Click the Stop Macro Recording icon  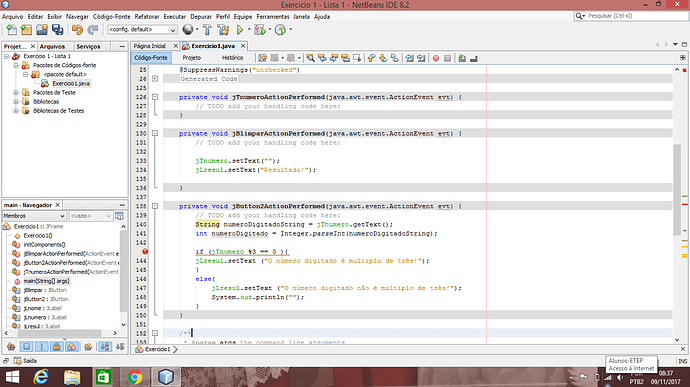coord(448,58)
